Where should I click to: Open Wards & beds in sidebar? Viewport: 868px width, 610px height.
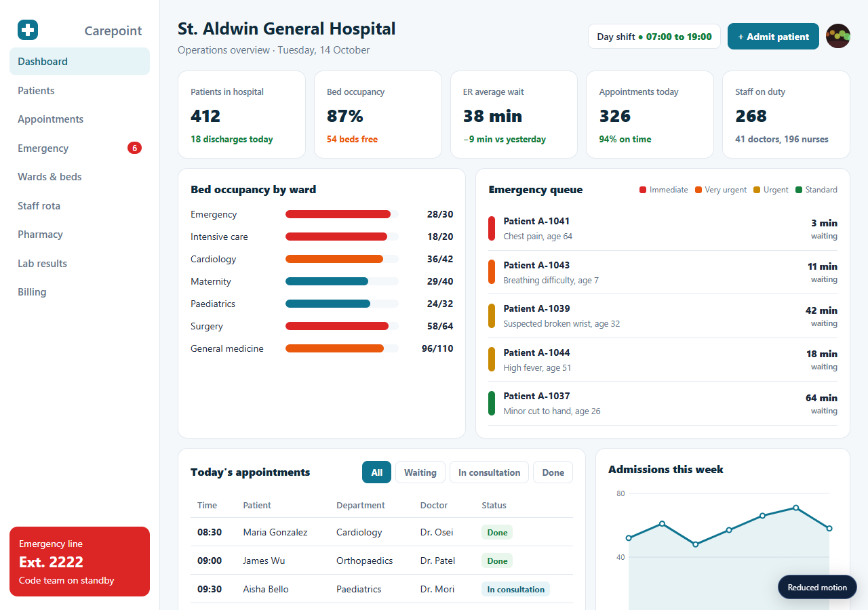[79, 177]
